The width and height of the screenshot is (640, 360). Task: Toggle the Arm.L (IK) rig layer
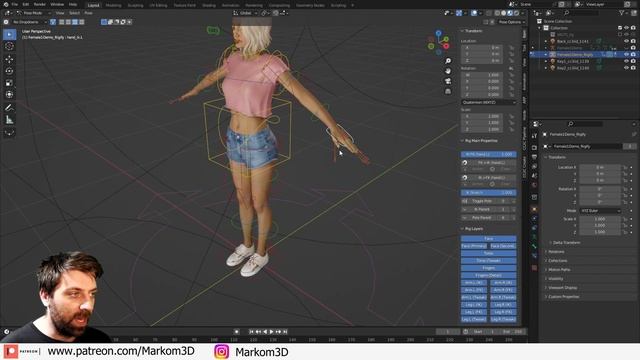pos(474,282)
